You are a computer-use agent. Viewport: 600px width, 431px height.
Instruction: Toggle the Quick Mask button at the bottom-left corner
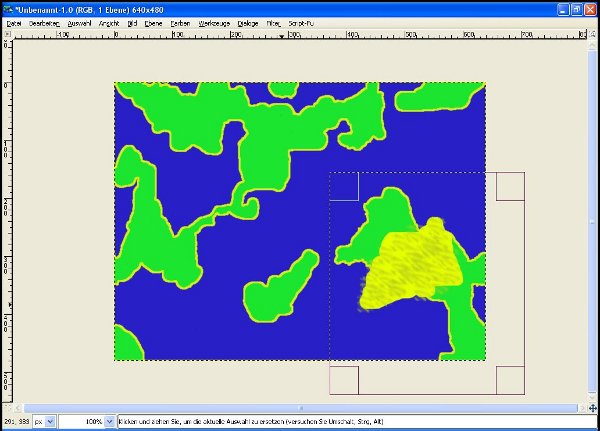[x=8, y=408]
